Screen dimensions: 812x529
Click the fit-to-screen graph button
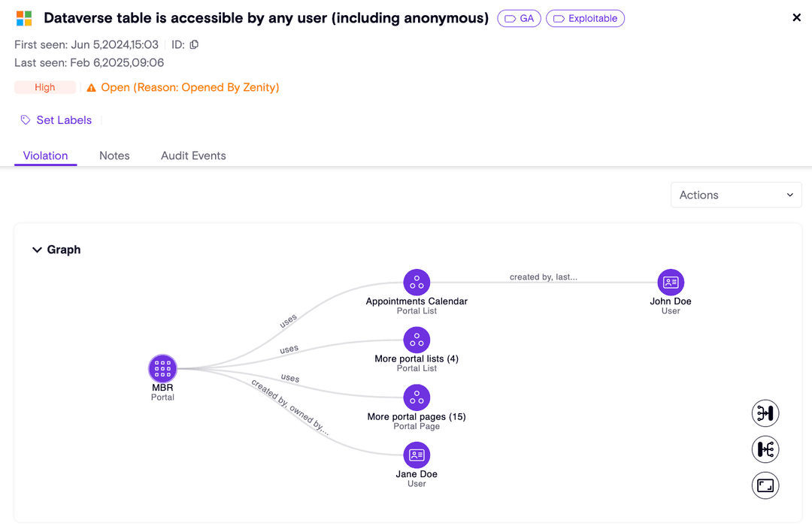click(765, 485)
